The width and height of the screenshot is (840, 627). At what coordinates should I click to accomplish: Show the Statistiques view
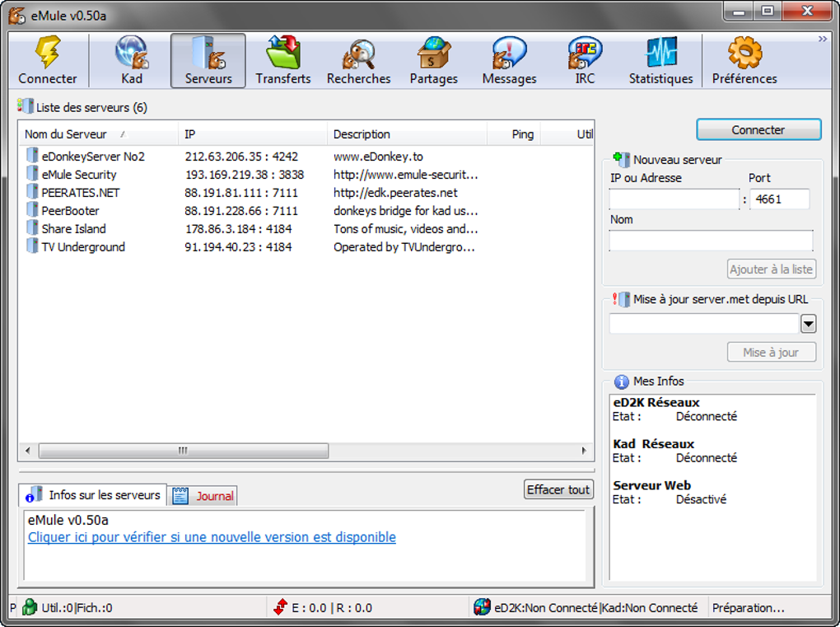pyautogui.click(x=660, y=60)
